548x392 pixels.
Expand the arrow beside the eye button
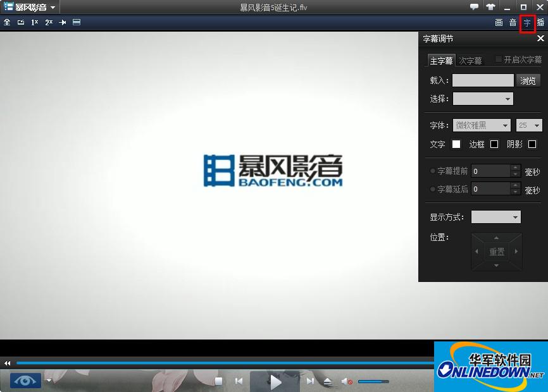[x=49, y=381]
